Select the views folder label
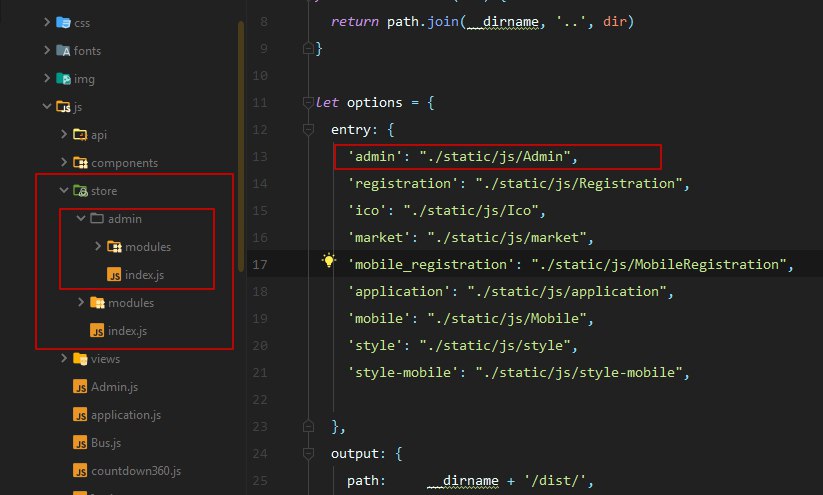The height and width of the screenshot is (495, 823). click(x=105, y=359)
